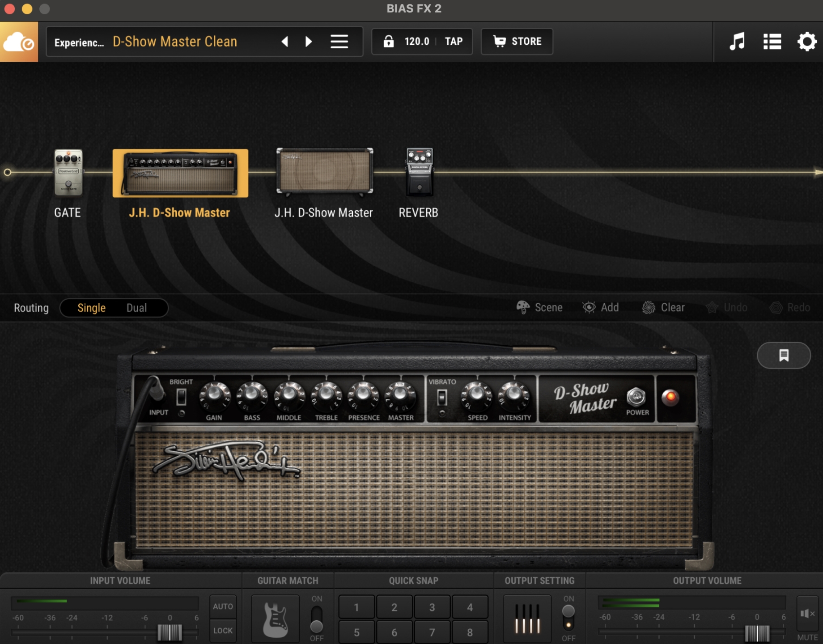Open the ToneCloud cloud icon
The image size is (823, 644).
tap(19, 42)
